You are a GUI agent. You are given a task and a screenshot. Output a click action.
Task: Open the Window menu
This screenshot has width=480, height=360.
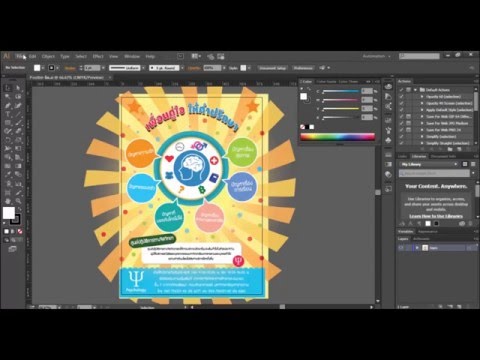pos(132,56)
